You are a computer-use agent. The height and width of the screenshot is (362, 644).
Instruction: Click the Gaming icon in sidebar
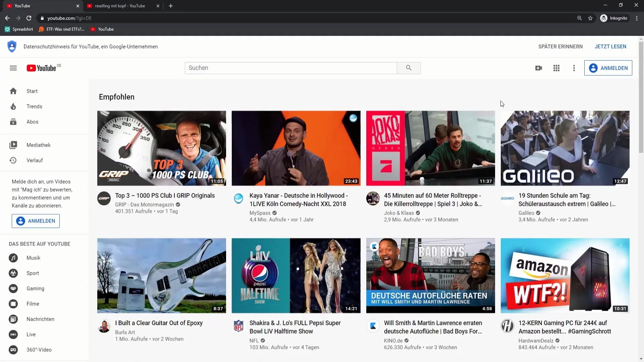(x=13, y=289)
